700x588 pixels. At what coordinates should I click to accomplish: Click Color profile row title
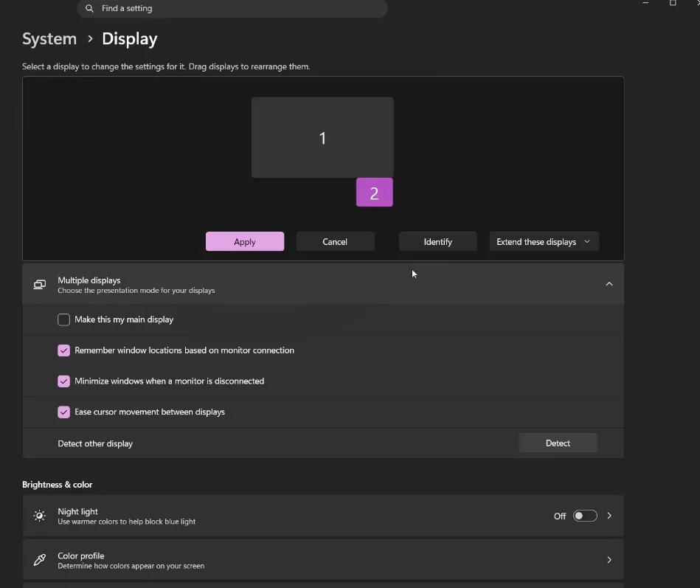[x=81, y=556]
